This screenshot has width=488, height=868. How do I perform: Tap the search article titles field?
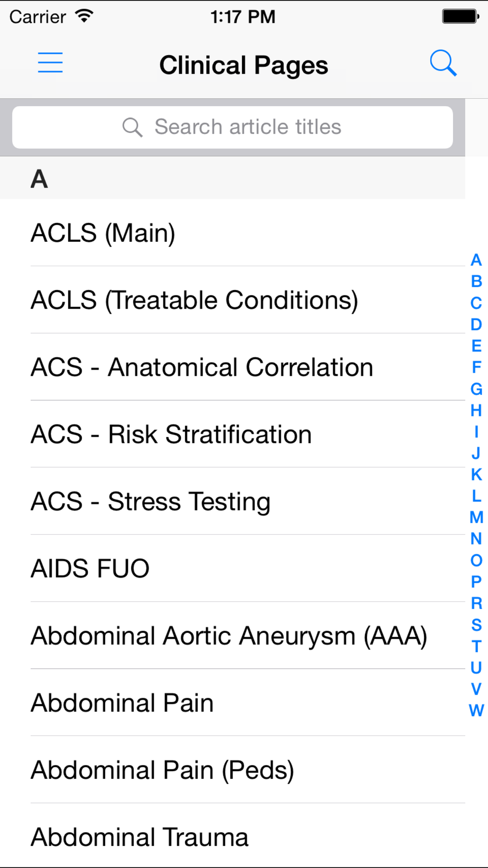click(x=233, y=127)
